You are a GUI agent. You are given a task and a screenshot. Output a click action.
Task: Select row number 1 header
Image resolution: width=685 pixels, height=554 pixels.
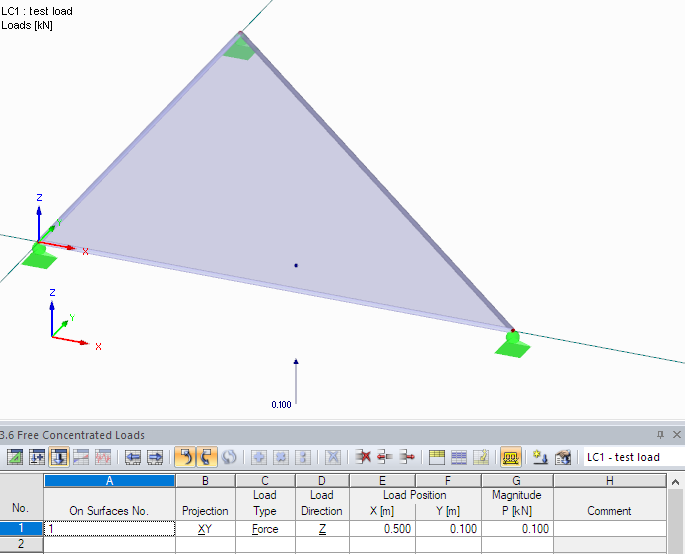pos(21,529)
